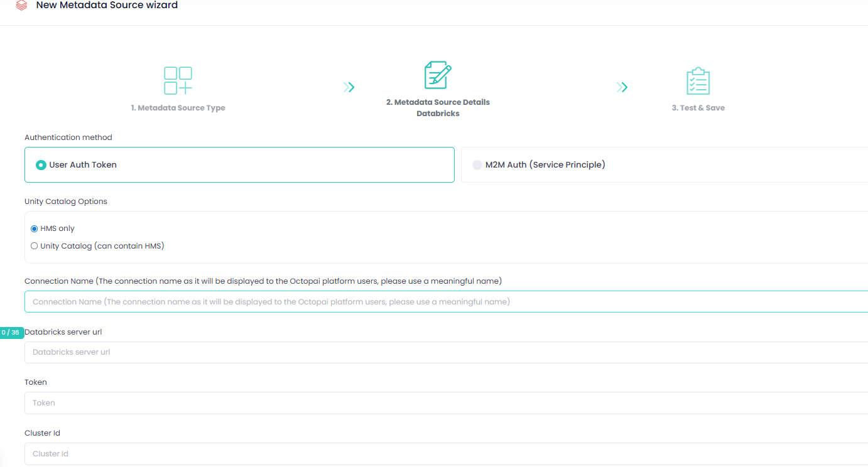Click the Metadata Source Details pencil icon
868x467 pixels.
tap(438, 75)
